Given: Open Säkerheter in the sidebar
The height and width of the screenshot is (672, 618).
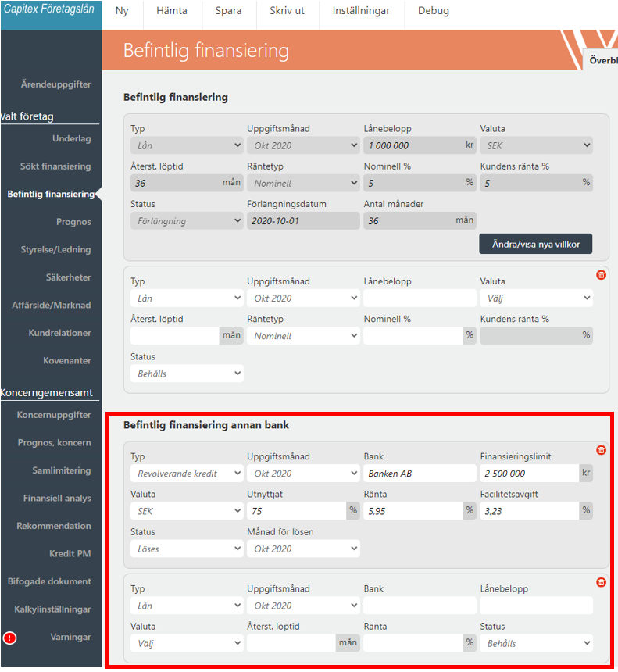Looking at the screenshot, I should (68, 277).
